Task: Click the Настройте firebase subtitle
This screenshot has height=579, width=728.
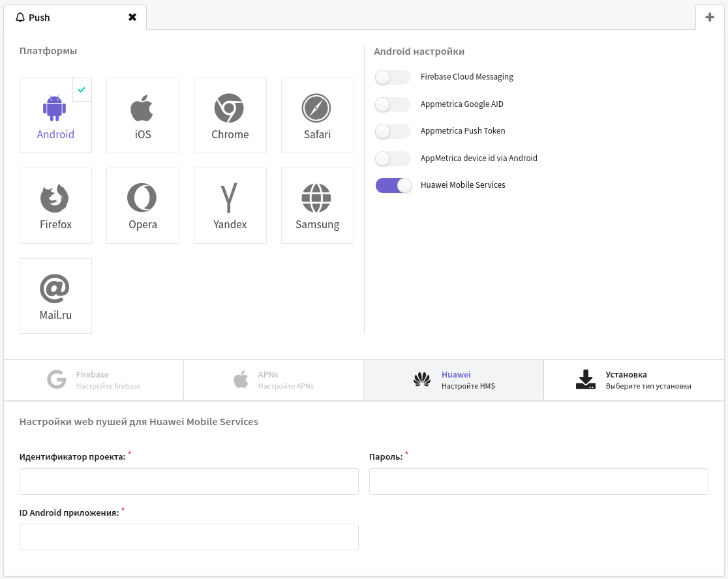Action: [x=108, y=386]
